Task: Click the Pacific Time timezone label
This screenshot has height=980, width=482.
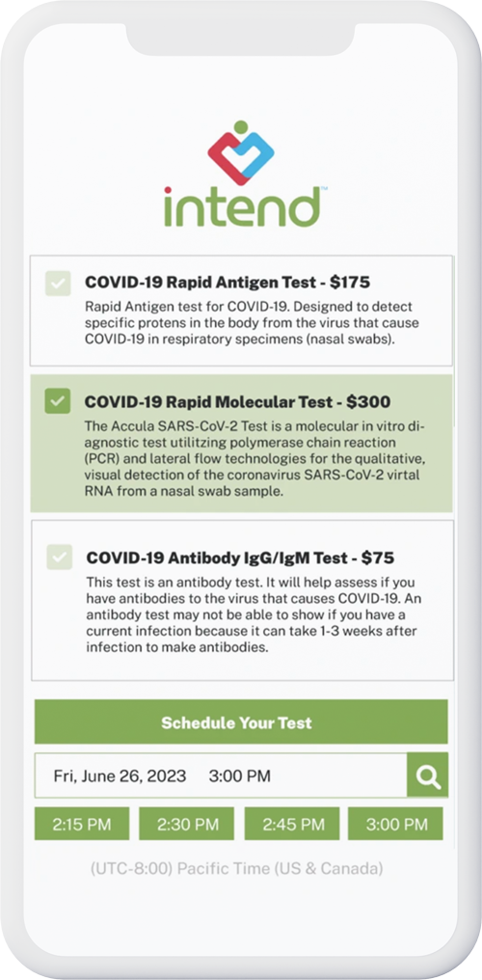Action: click(x=236, y=868)
